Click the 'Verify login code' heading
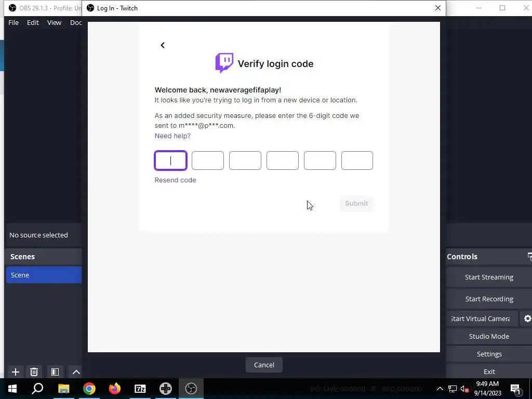 tap(275, 64)
